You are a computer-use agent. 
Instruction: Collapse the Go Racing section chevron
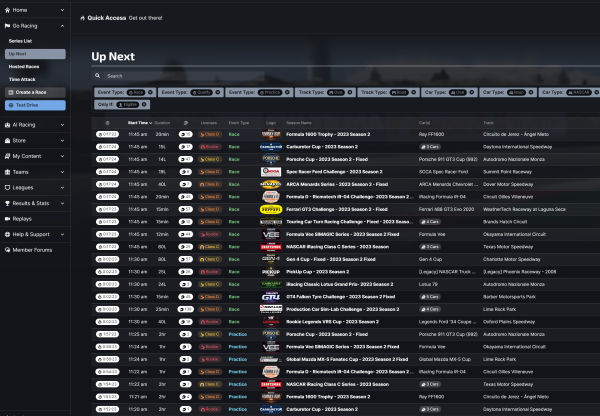click(x=62, y=26)
